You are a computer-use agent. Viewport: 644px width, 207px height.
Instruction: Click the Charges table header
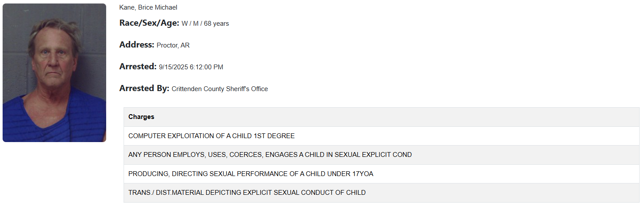pyautogui.click(x=141, y=117)
